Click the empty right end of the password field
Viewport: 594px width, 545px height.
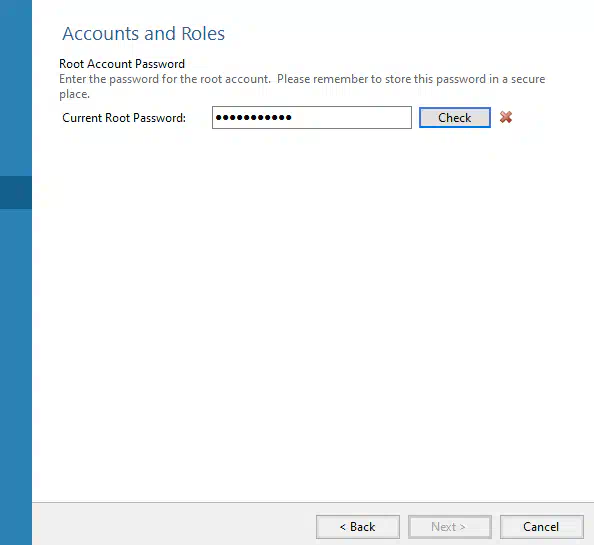352,117
